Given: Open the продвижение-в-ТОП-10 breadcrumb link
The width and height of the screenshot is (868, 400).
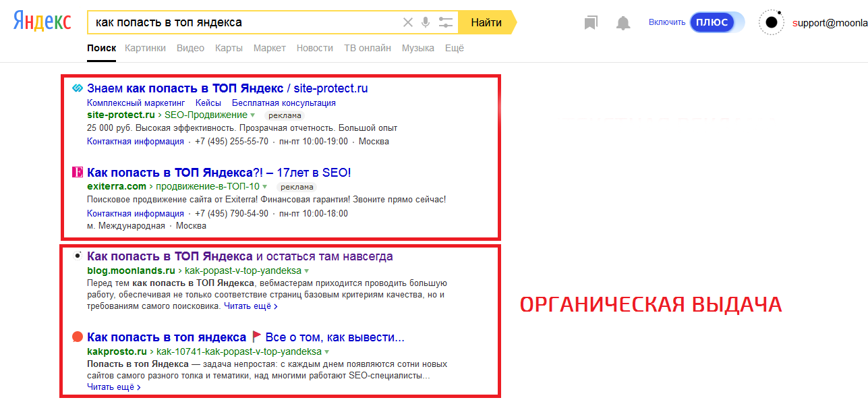Looking at the screenshot, I should point(208,187).
